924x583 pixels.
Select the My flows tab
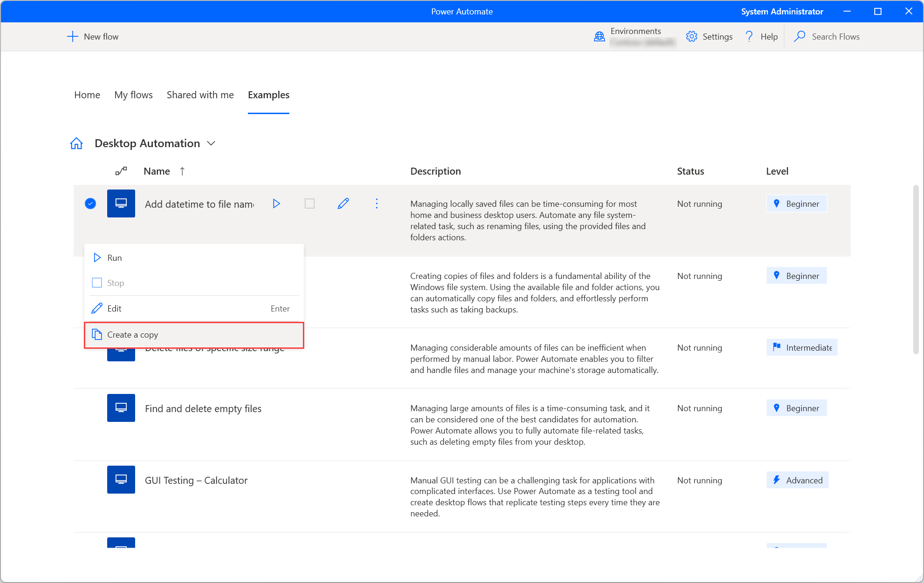[133, 95]
